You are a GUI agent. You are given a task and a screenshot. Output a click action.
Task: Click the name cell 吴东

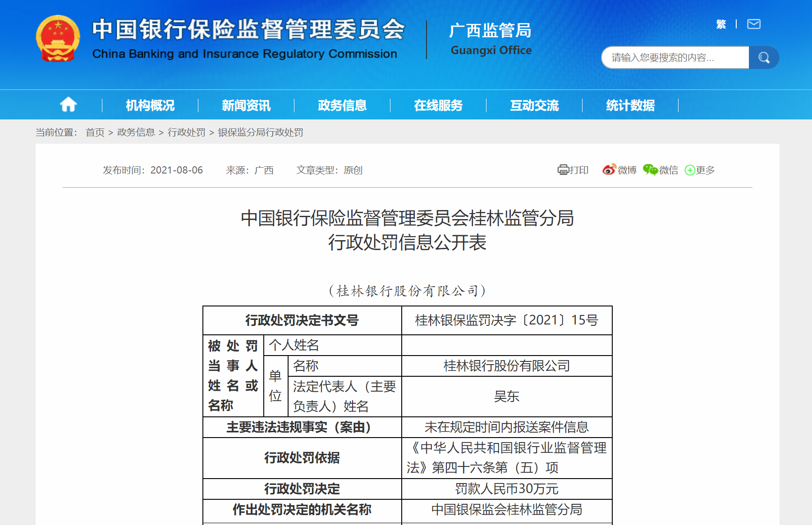(507, 397)
